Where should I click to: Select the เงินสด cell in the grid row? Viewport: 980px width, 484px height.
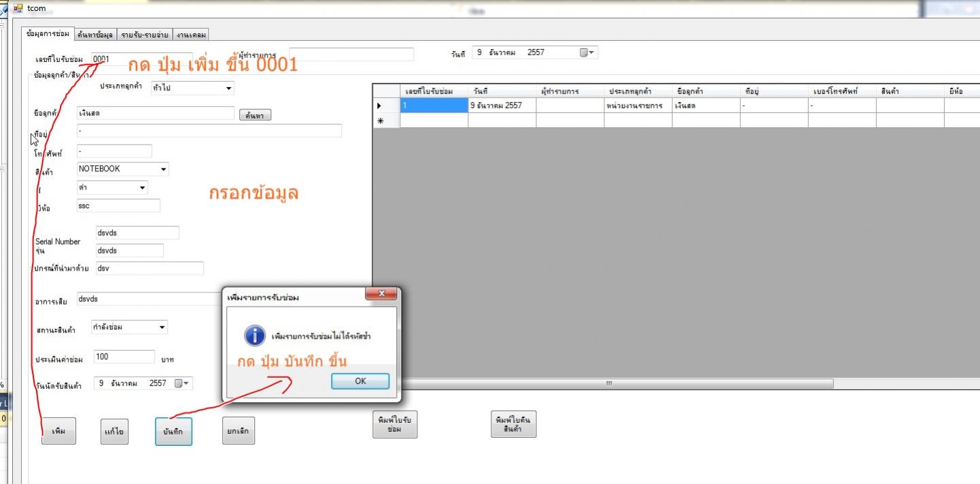pos(705,105)
